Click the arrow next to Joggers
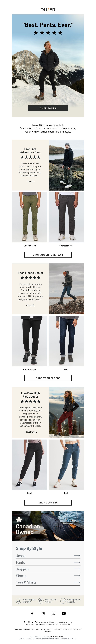Screen dimensions: 96x644 [77, 569]
